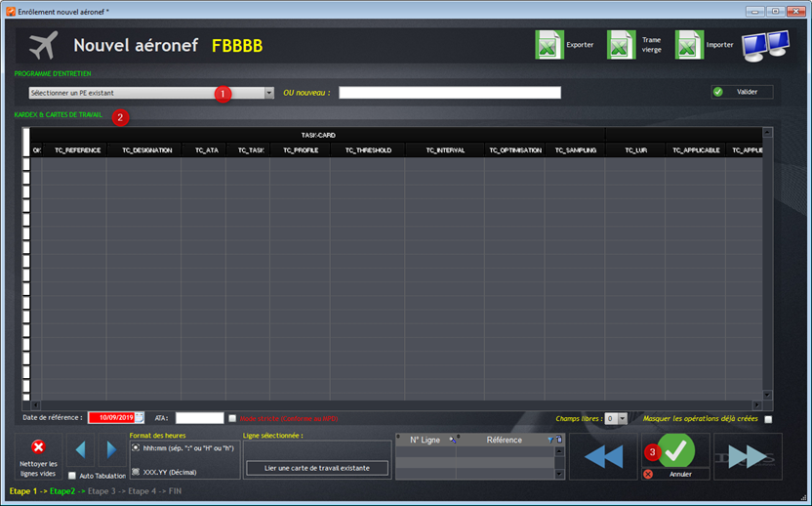Viewport: 812px width, 506px height.
Task: Select XXX.YY (Décimal) radio button
Action: point(136,473)
